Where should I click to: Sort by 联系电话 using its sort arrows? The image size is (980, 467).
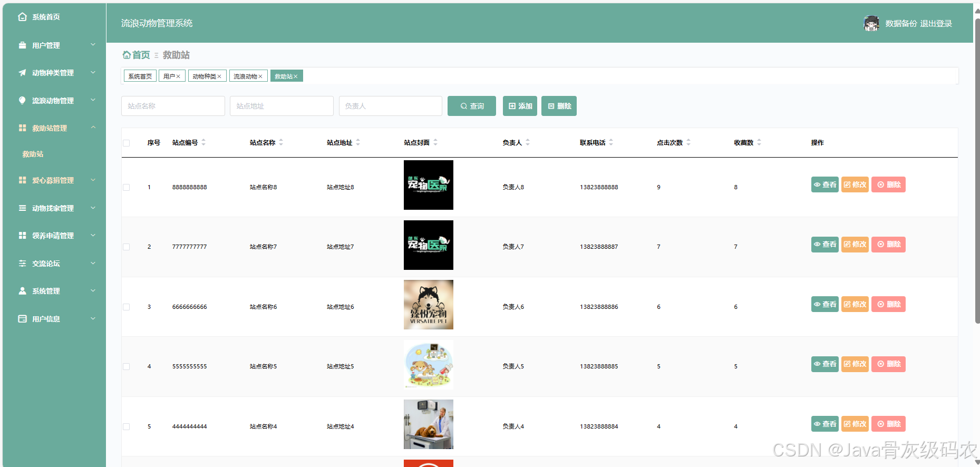tap(611, 142)
